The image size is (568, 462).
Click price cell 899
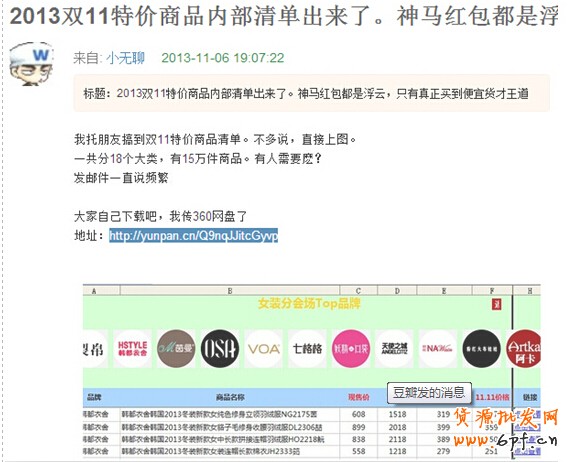(x=359, y=427)
